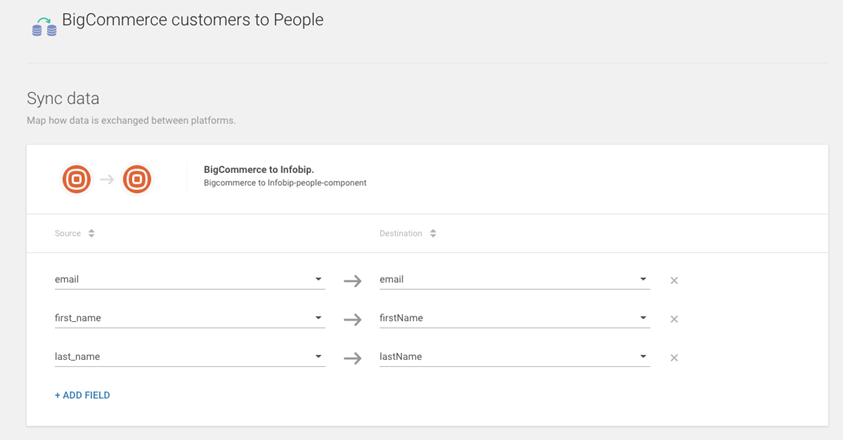
Task: Sort mappings by the Source column
Action: click(x=91, y=234)
